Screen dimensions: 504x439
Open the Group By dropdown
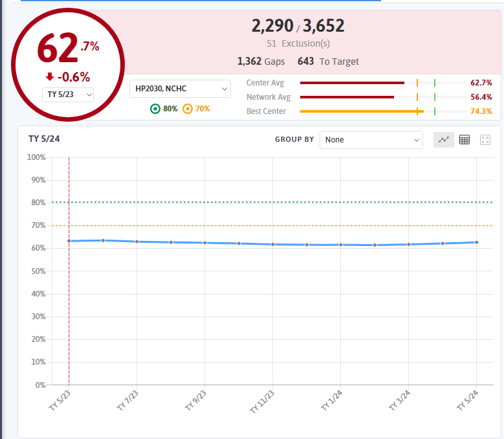pos(371,140)
